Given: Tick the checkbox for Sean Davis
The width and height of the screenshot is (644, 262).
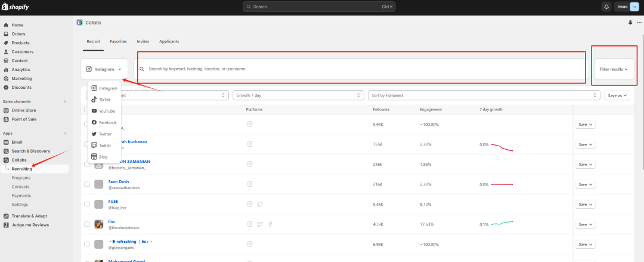Looking at the screenshot, I should tap(86, 184).
